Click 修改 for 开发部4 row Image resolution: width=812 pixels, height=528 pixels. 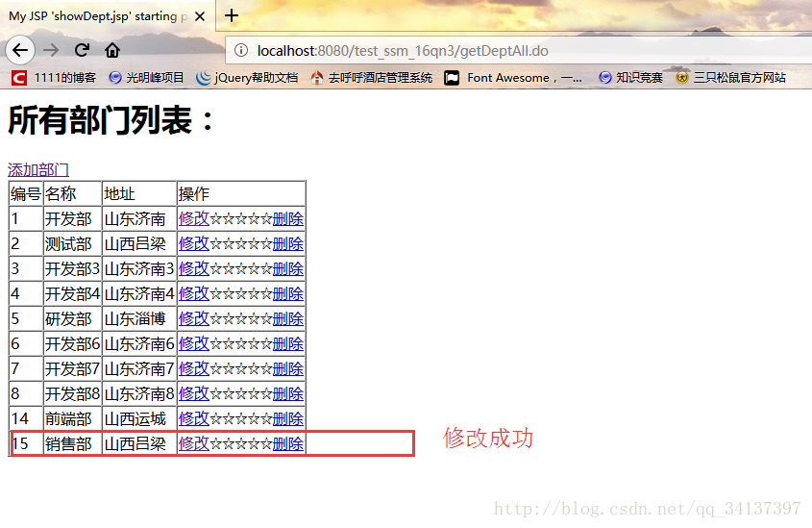pos(194,293)
